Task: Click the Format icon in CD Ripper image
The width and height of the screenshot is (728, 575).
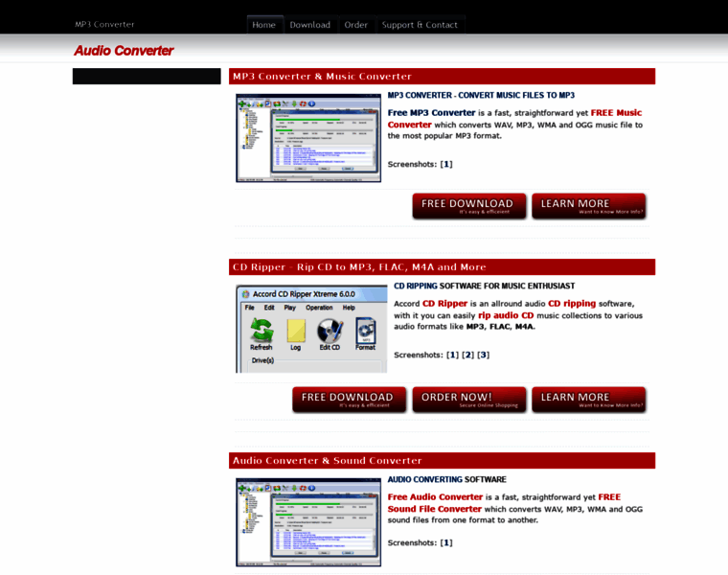Action: click(365, 333)
